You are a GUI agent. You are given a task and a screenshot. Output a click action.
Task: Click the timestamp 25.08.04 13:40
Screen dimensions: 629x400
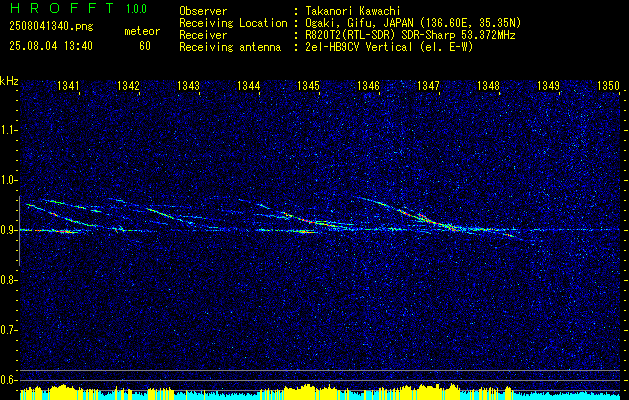click(51, 46)
